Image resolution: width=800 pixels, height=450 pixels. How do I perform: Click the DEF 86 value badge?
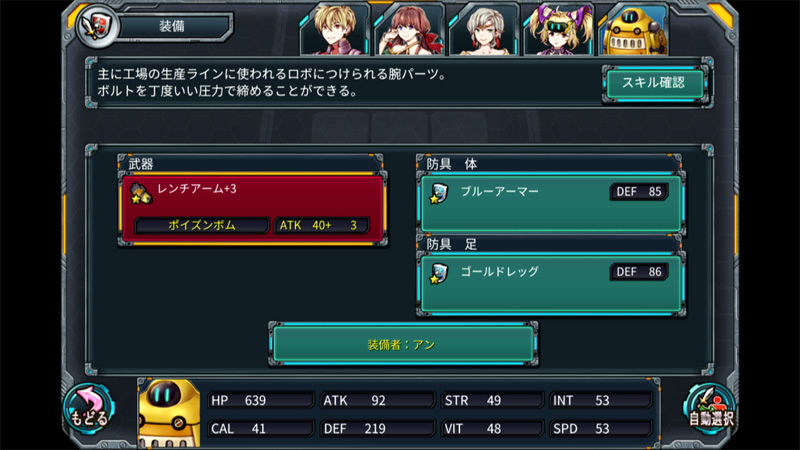click(x=639, y=272)
